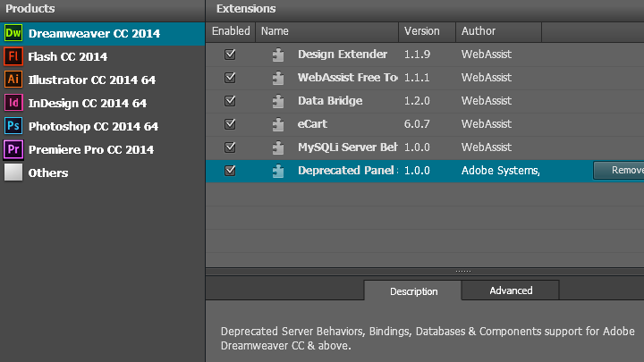The image size is (644, 362).
Task: Click the Deprecated Server Behaviors description text
Action: click(x=428, y=339)
